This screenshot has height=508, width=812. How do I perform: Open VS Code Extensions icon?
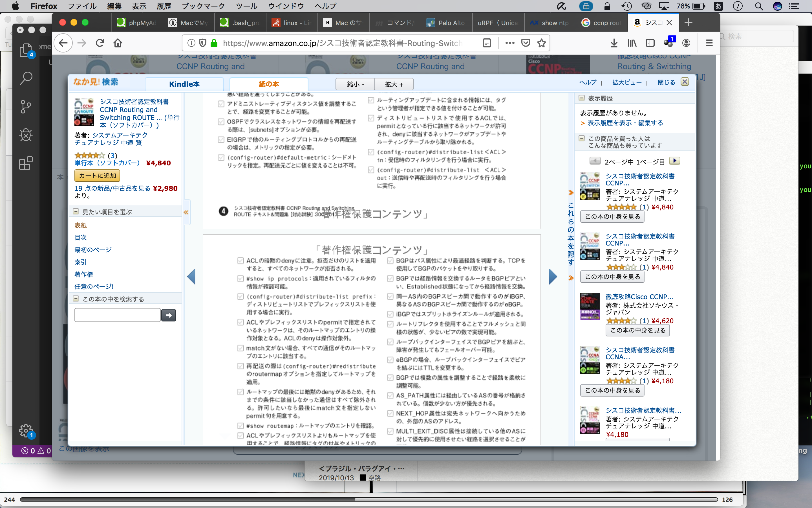tap(26, 164)
